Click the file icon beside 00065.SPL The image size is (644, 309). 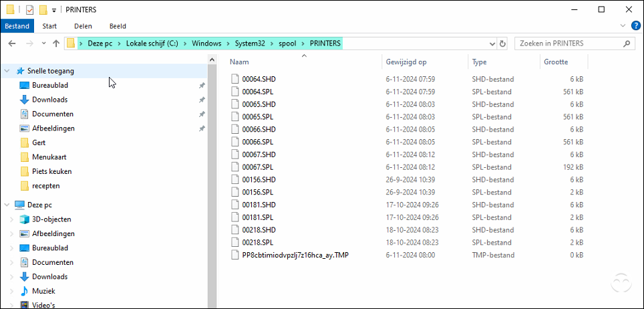[235, 117]
